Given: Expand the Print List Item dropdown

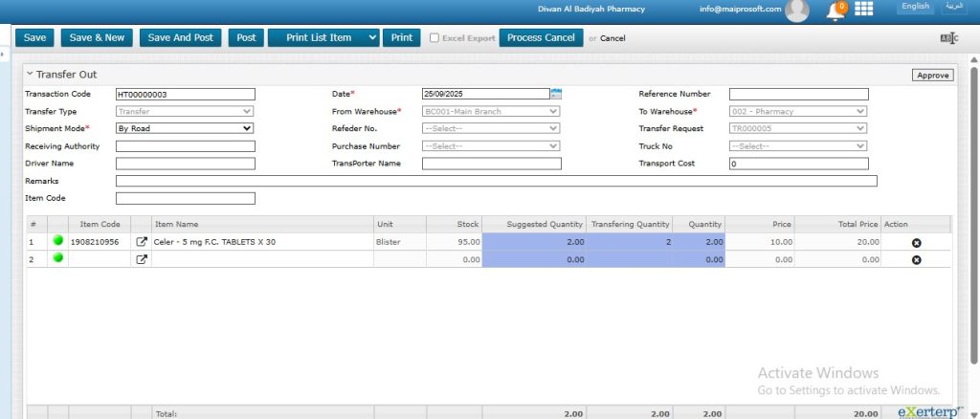Looking at the screenshot, I should (371, 38).
